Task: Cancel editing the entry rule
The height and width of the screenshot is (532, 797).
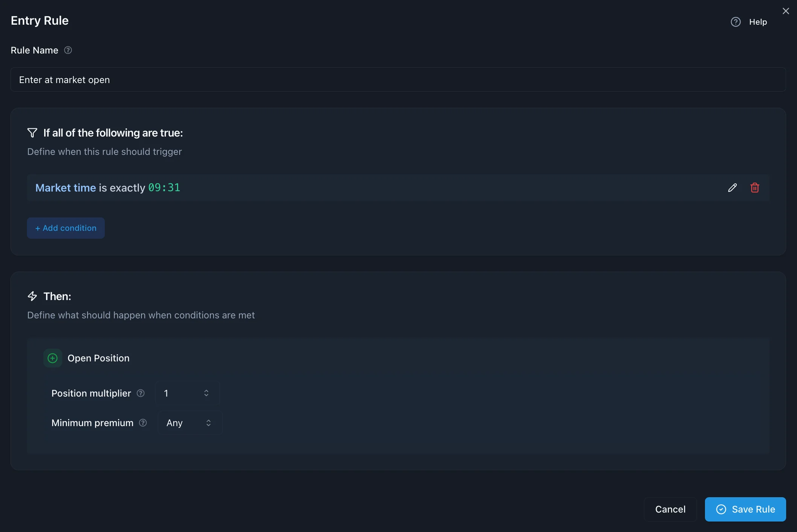Action: point(670,509)
